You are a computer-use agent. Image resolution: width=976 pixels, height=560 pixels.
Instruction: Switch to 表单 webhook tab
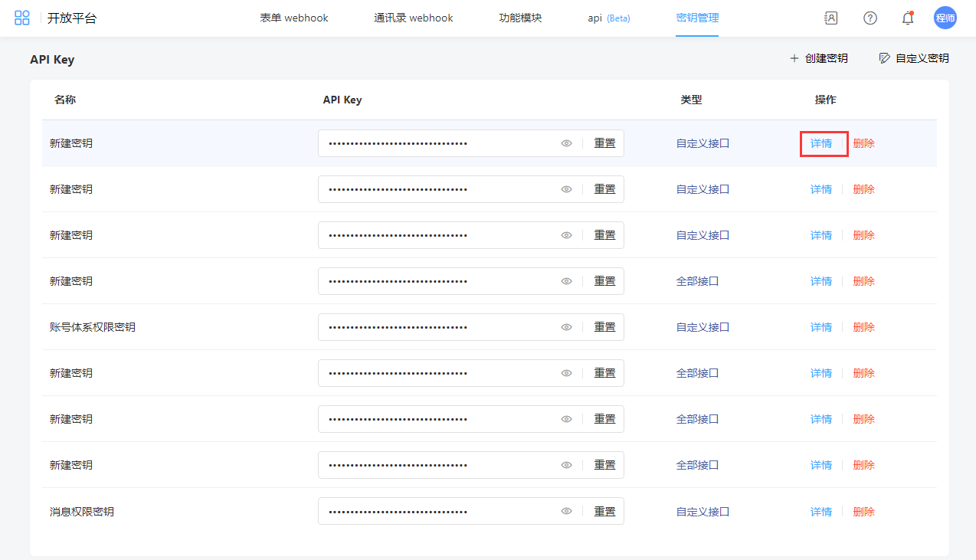click(294, 18)
